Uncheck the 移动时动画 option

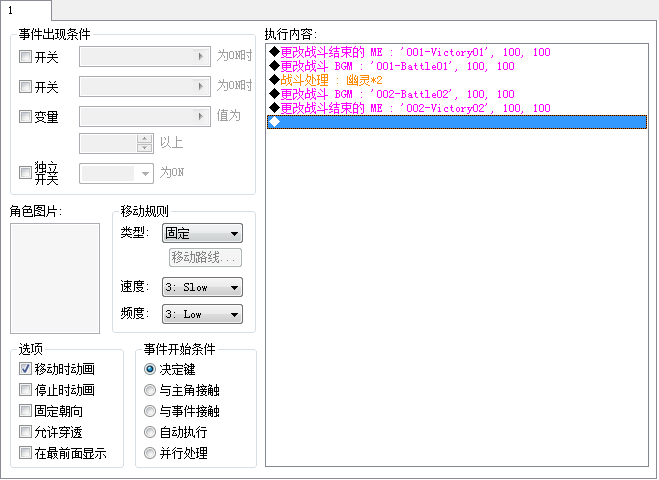coord(25,369)
